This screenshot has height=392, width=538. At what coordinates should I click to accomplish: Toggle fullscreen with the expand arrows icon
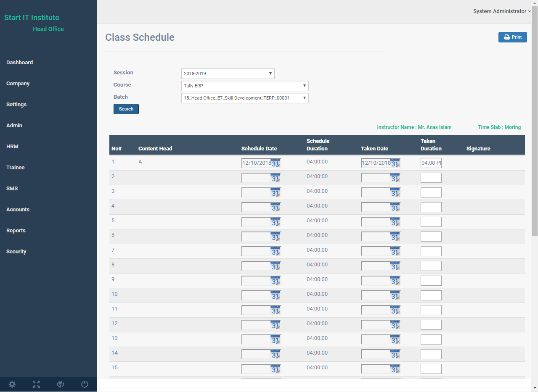tap(37, 384)
